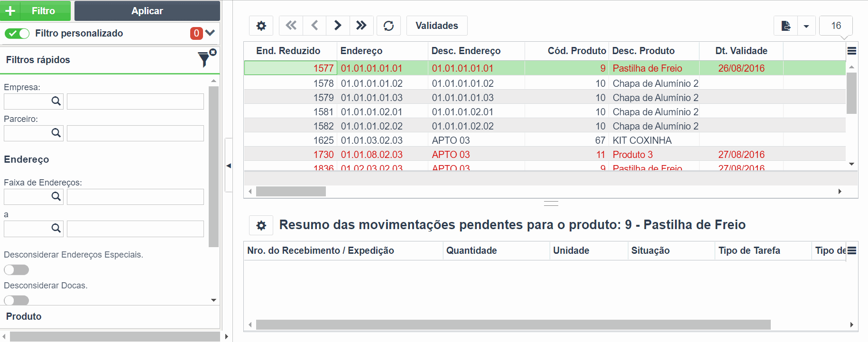868x342 pixels.
Task: Sort by Dt. Validade column header
Action: (741, 51)
